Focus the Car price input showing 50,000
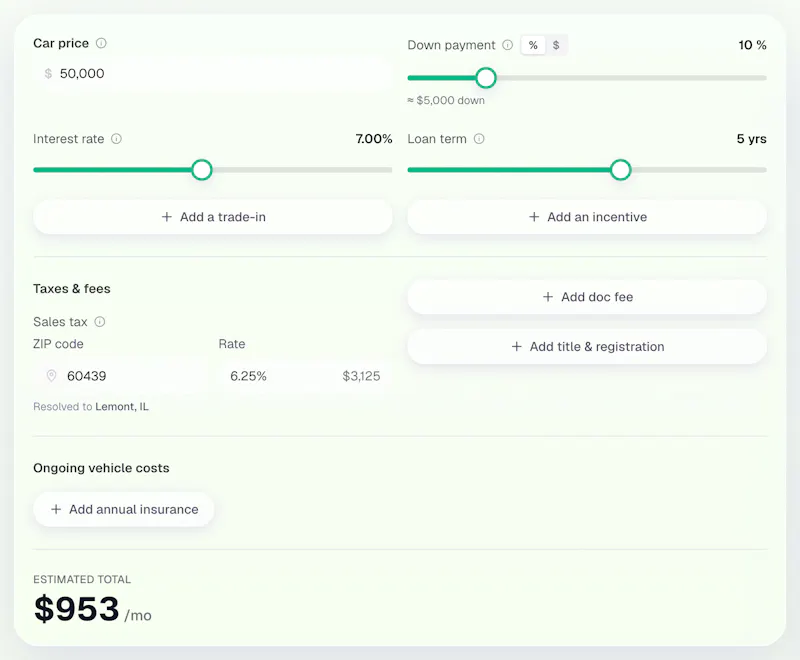800x660 pixels. (x=213, y=73)
